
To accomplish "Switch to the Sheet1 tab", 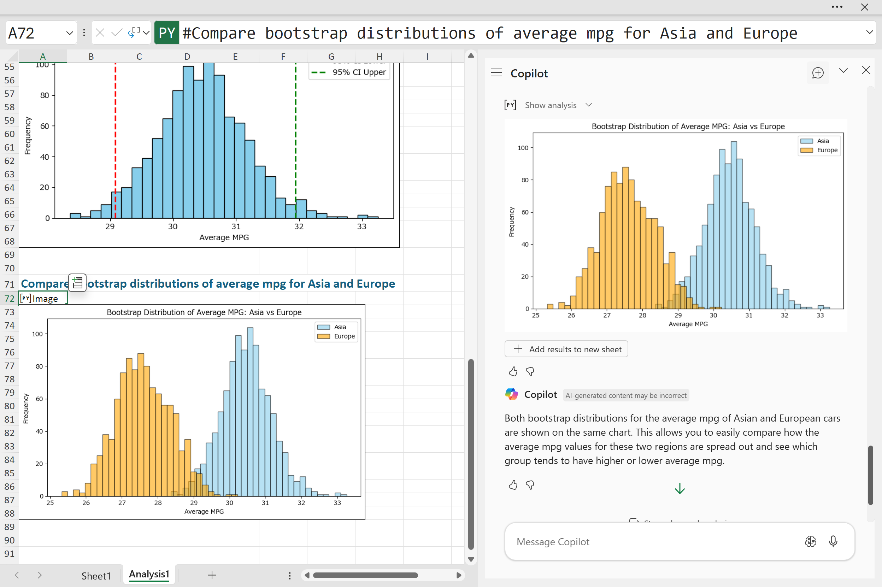I will coord(96,575).
